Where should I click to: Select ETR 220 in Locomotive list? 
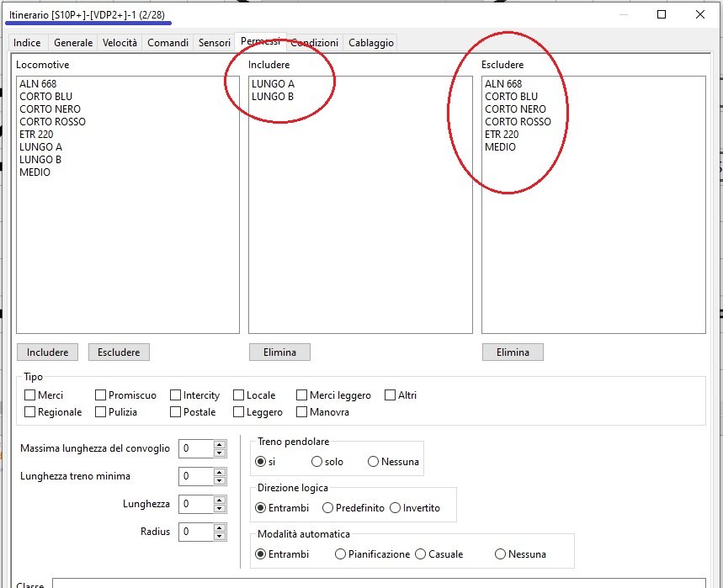pyautogui.click(x=36, y=135)
